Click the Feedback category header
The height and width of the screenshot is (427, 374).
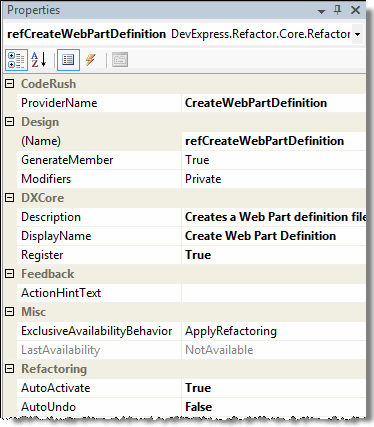[48, 274]
